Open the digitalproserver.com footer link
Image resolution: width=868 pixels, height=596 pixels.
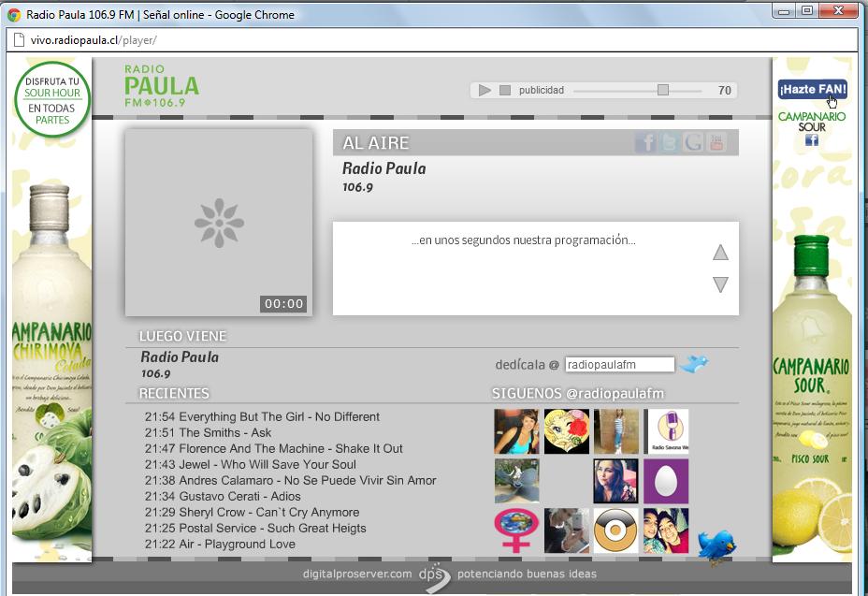[357, 574]
